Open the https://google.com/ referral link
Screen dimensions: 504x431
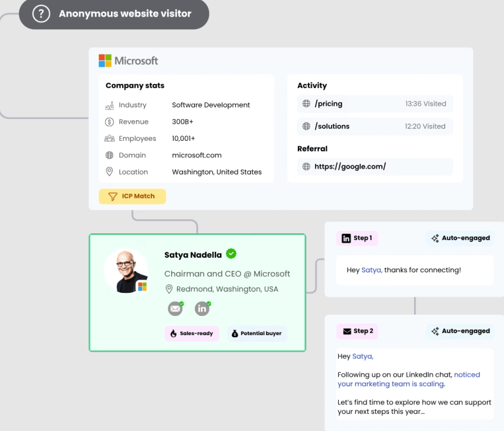(x=350, y=167)
